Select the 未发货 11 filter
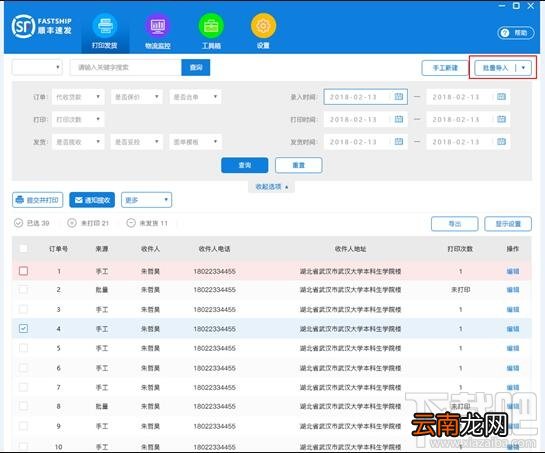This screenshot has width=545, height=453. point(147,223)
